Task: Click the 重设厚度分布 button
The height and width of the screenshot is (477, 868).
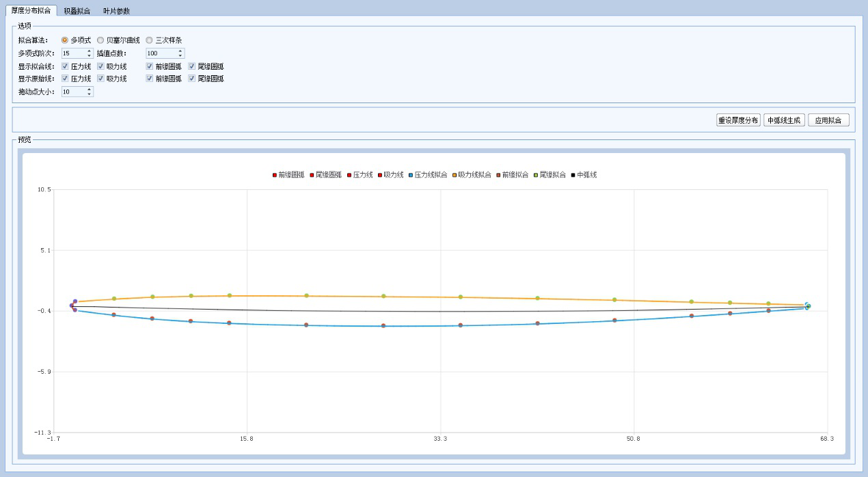Action: (738, 120)
